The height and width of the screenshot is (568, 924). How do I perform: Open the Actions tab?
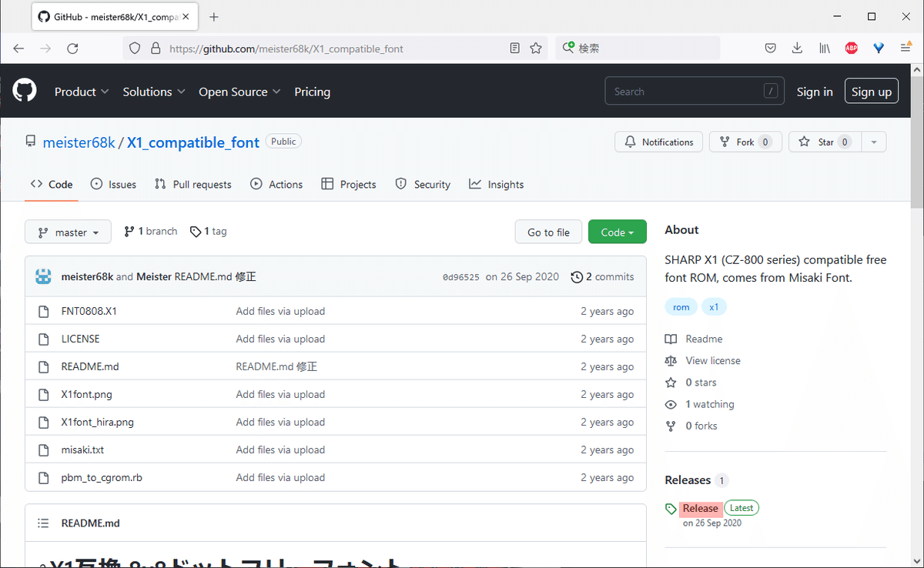pyautogui.click(x=276, y=184)
